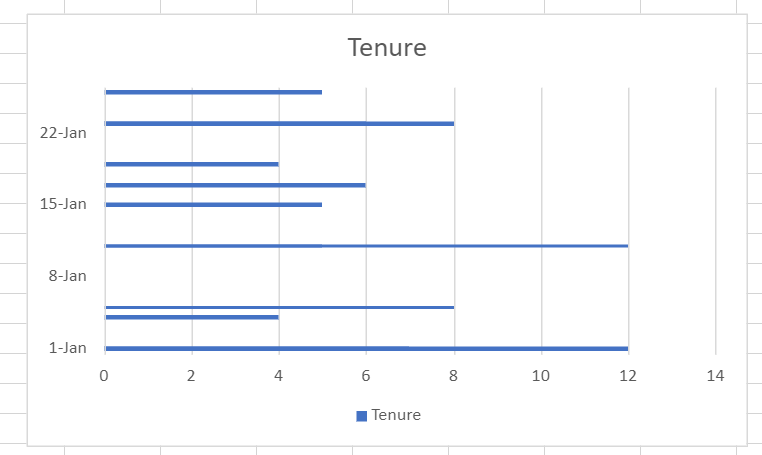Select the topmost bar ending at 5
This screenshot has width=762, height=455.
pyautogui.click(x=213, y=92)
